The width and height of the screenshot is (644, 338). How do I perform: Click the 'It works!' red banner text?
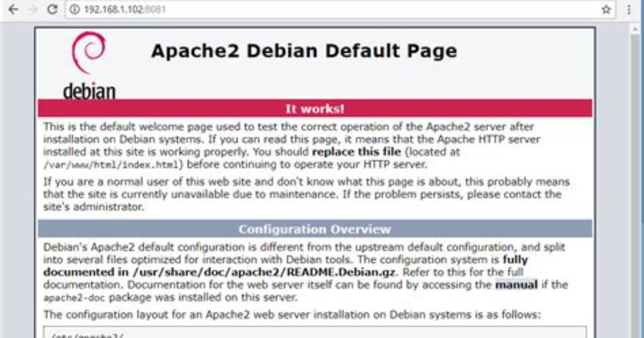(314, 109)
